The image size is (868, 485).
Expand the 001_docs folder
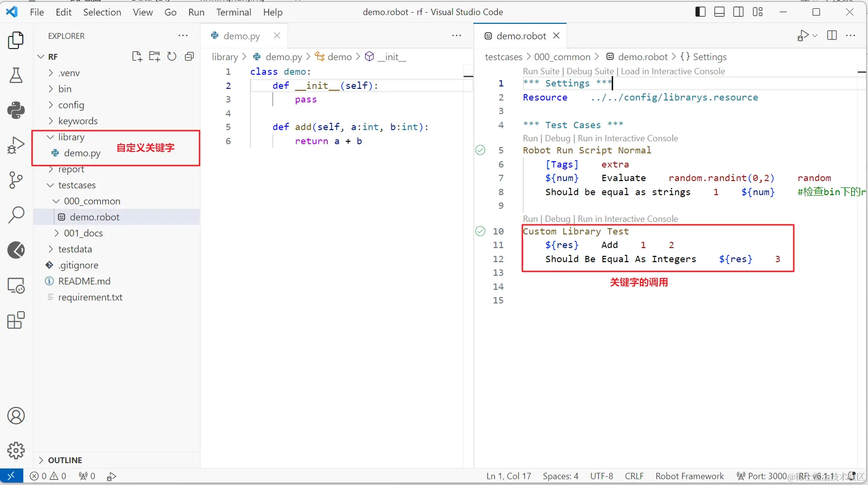coord(57,233)
